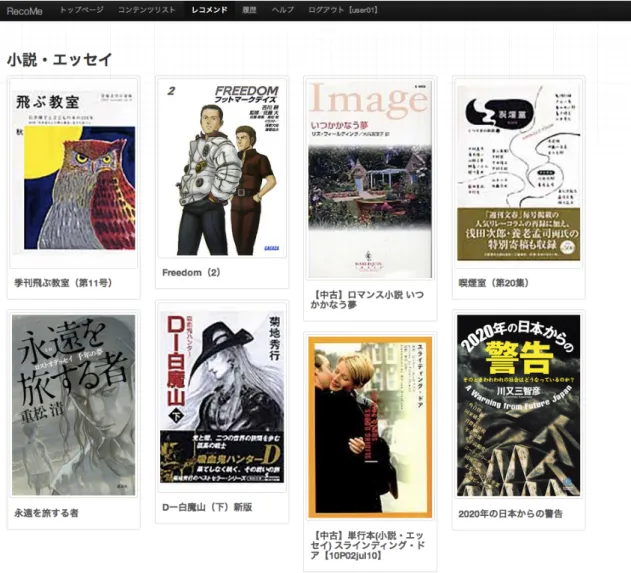Open the orange-framed スライディング・ドア cover

(x=370, y=427)
